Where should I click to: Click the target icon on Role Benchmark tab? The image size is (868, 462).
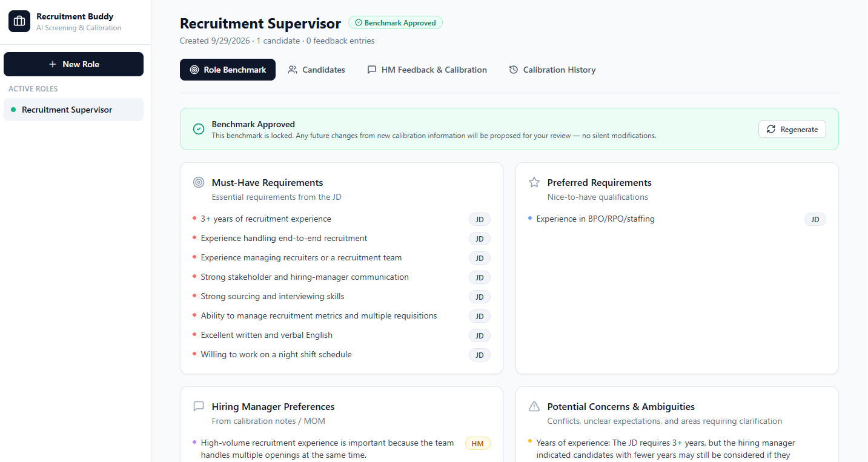(194, 70)
